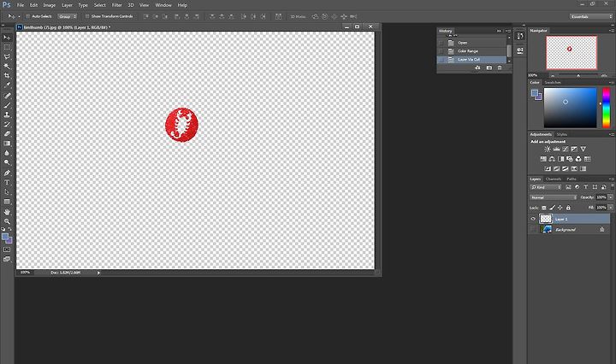
Task: Select the Healing Brush tool
Action: coord(7,96)
